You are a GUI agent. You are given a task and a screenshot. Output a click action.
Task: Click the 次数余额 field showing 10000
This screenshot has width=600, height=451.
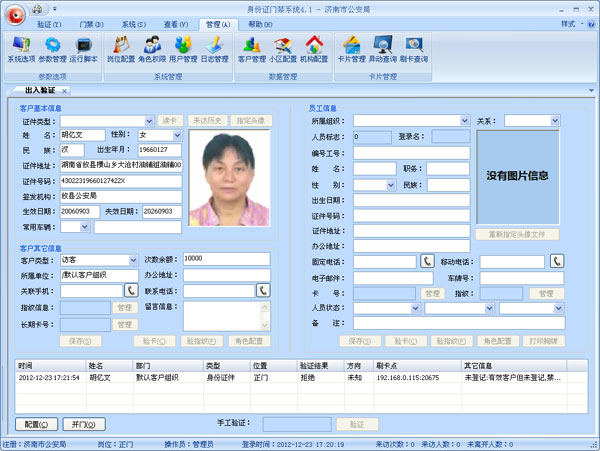pos(227,259)
